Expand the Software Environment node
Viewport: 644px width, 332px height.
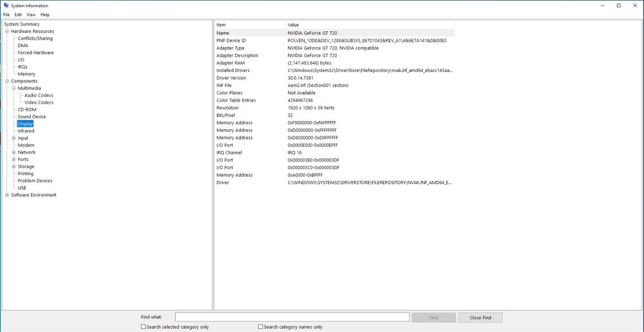coord(7,196)
